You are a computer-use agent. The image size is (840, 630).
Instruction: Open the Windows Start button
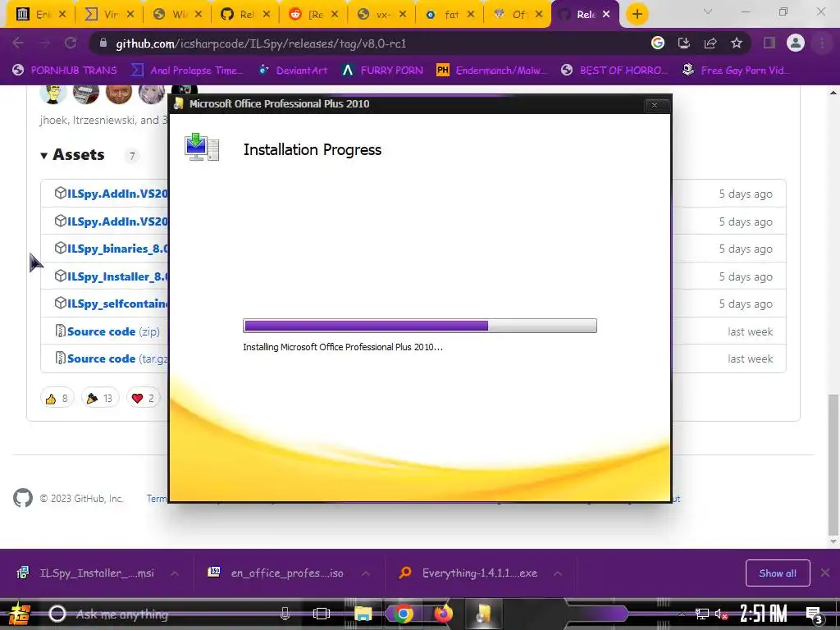(x=20, y=614)
